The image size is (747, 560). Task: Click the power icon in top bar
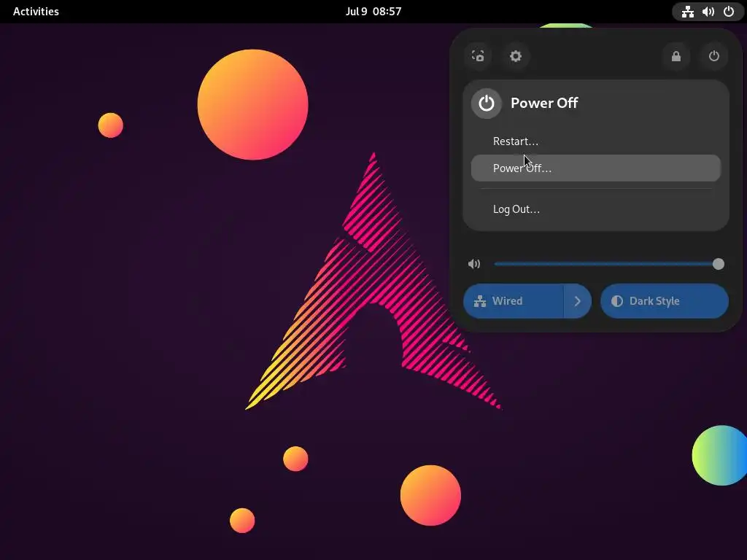(x=729, y=12)
